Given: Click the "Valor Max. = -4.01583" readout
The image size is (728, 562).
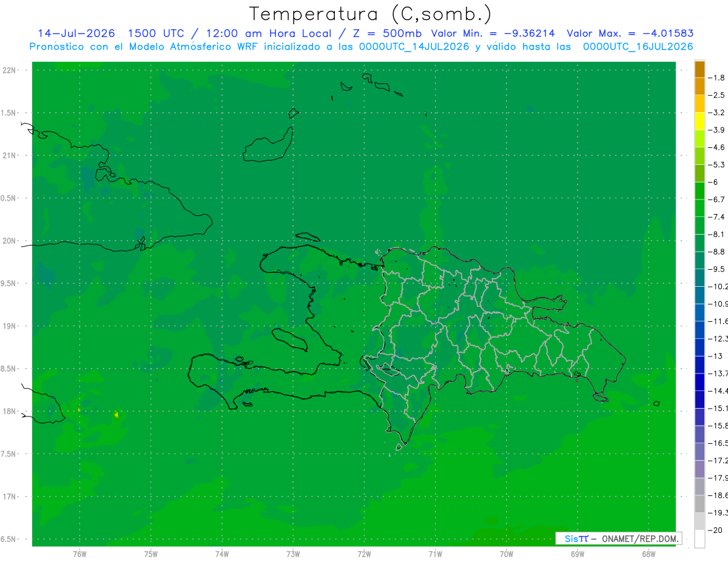Looking at the screenshot, I should pos(630,33).
